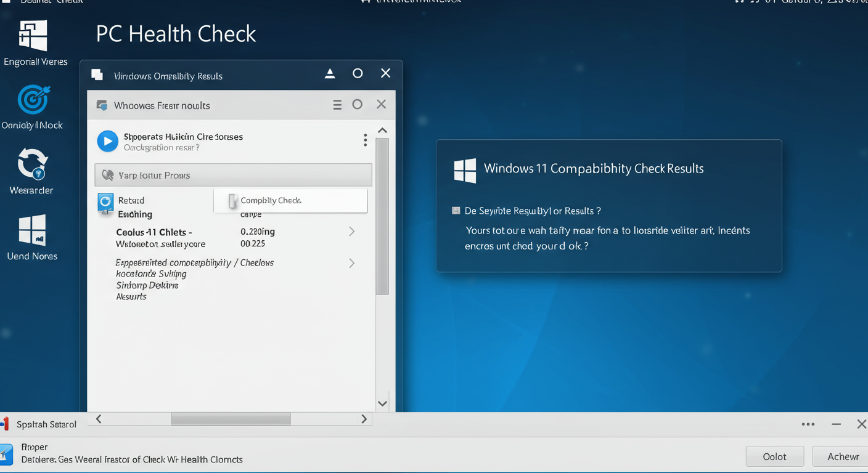Click the De Seyirbte Resuubyl or Results ? text
868x473 pixels.
pyautogui.click(x=533, y=211)
